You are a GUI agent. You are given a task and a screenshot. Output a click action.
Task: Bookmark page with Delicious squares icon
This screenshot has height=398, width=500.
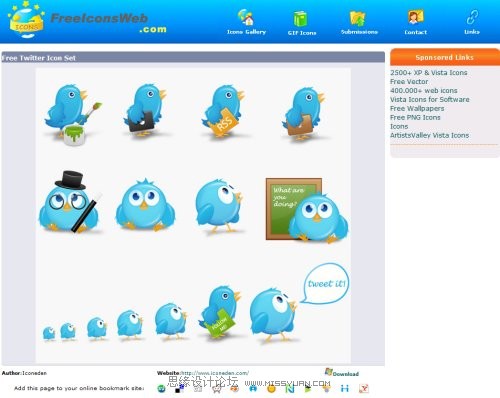click(179, 389)
